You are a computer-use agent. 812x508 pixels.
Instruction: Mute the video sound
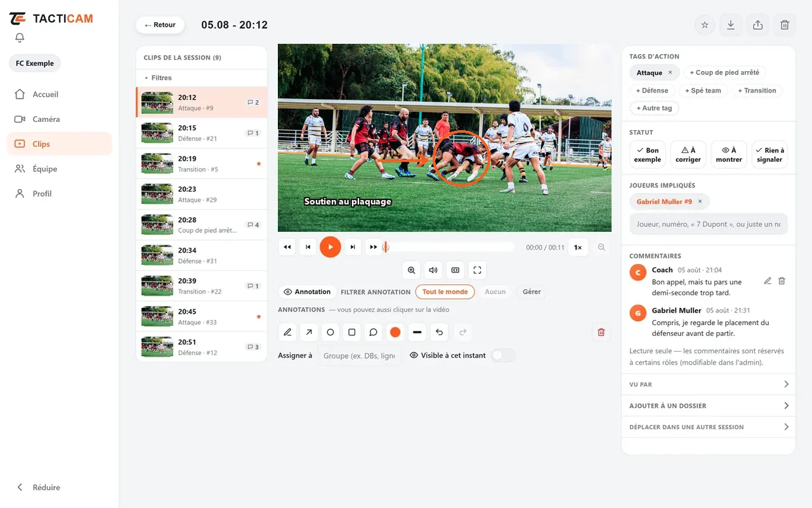click(x=433, y=270)
